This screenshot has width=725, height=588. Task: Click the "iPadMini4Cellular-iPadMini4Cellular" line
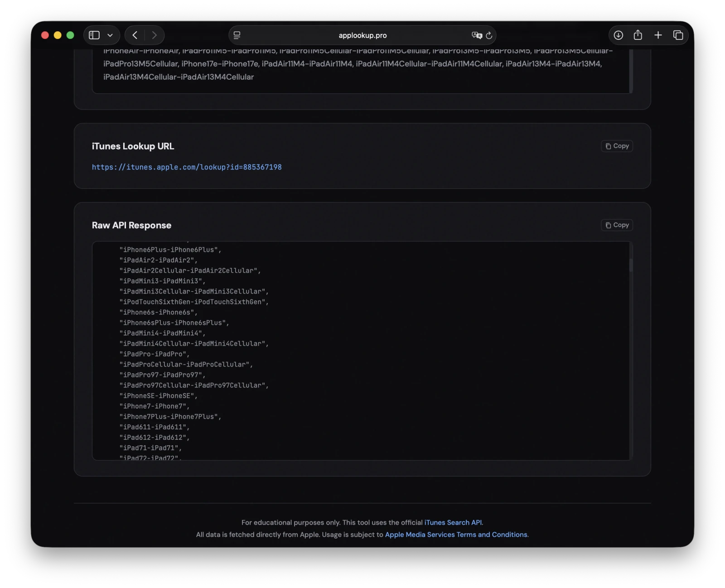click(194, 343)
